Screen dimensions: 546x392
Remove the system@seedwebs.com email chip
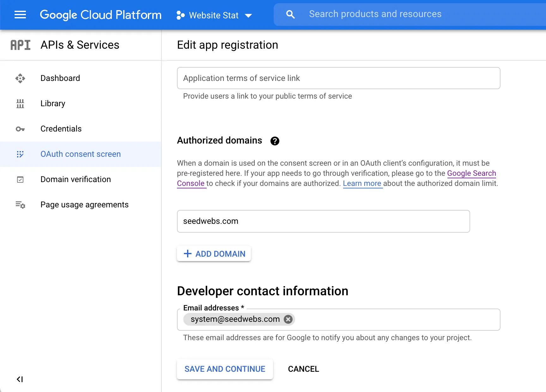click(288, 319)
